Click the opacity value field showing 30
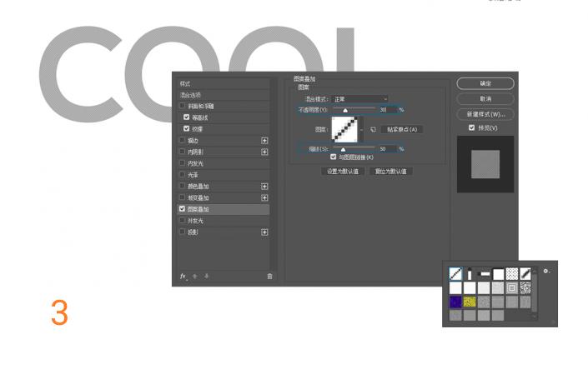Viewport: 588px width, 369px height. 387,110
